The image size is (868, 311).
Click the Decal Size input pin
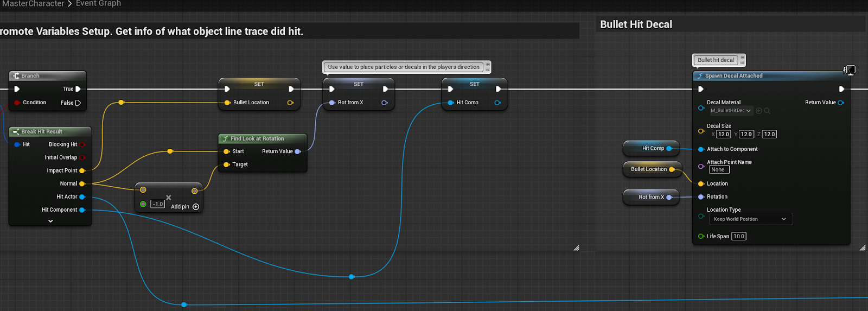coord(701,131)
